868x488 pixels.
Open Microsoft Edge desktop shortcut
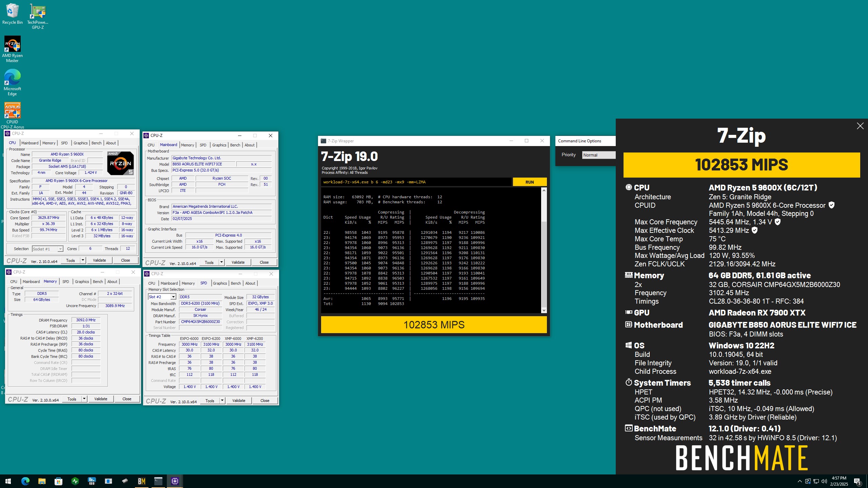pos(12,83)
